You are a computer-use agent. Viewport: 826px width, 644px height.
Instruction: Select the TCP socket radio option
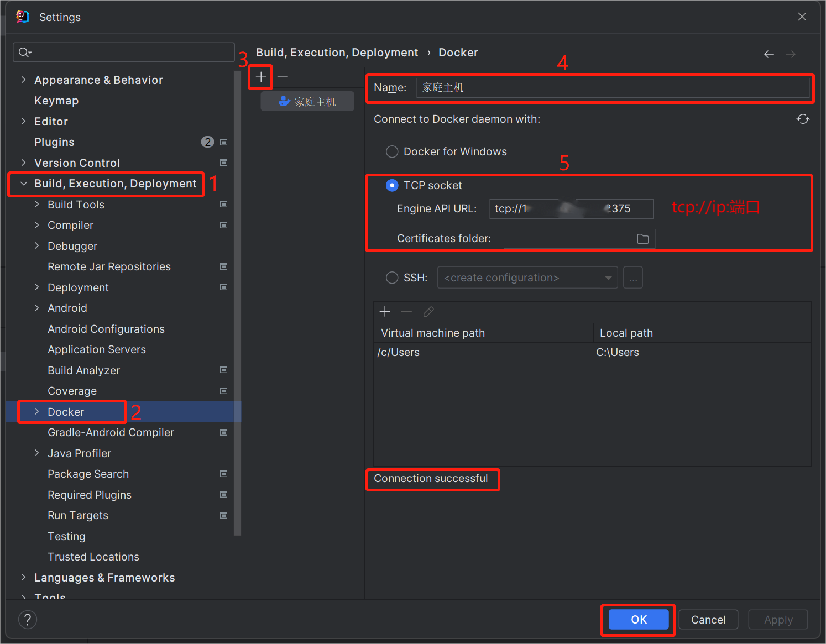[x=392, y=185]
